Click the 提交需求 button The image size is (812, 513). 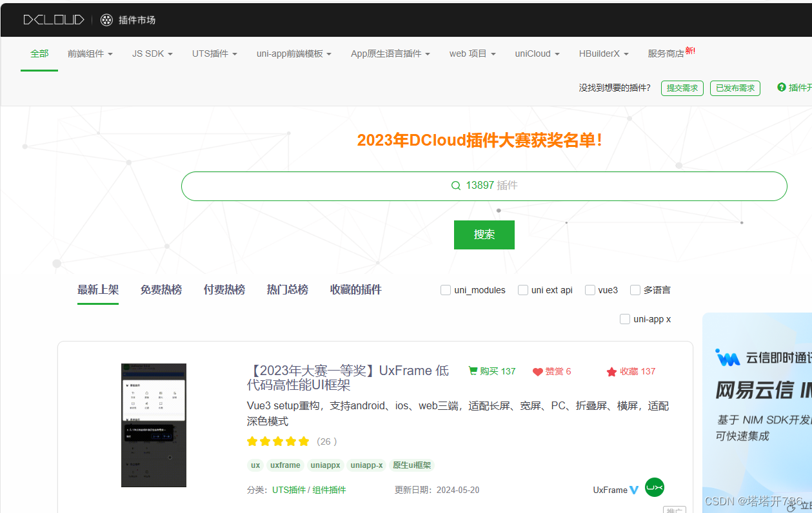pos(682,88)
